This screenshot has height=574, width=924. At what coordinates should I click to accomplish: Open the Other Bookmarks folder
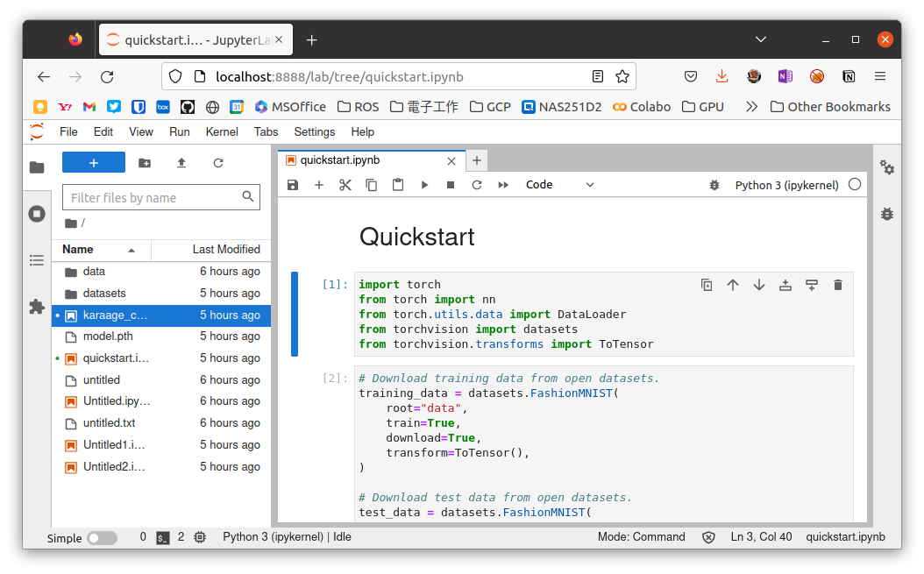point(830,107)
